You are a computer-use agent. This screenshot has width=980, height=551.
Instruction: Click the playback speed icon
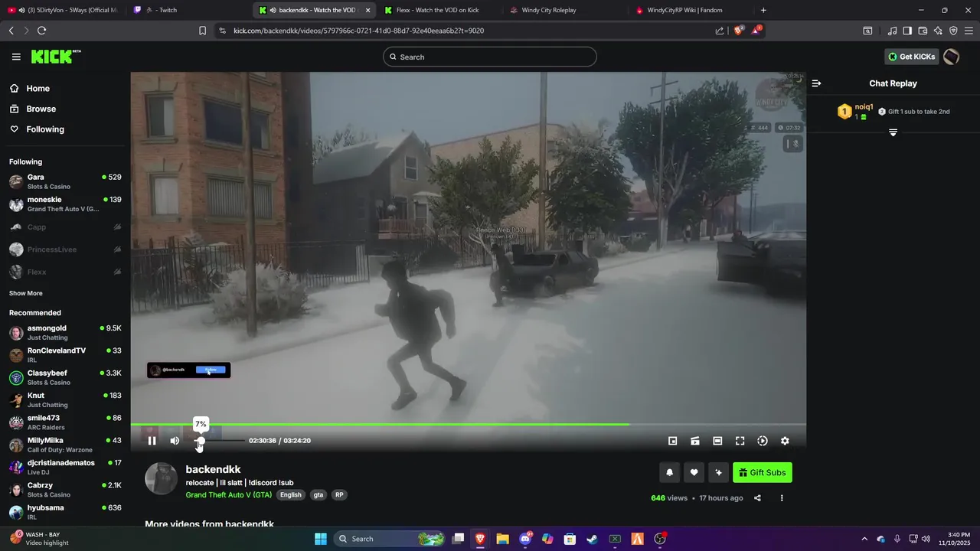pyautogui.click(x=763, y=441)
